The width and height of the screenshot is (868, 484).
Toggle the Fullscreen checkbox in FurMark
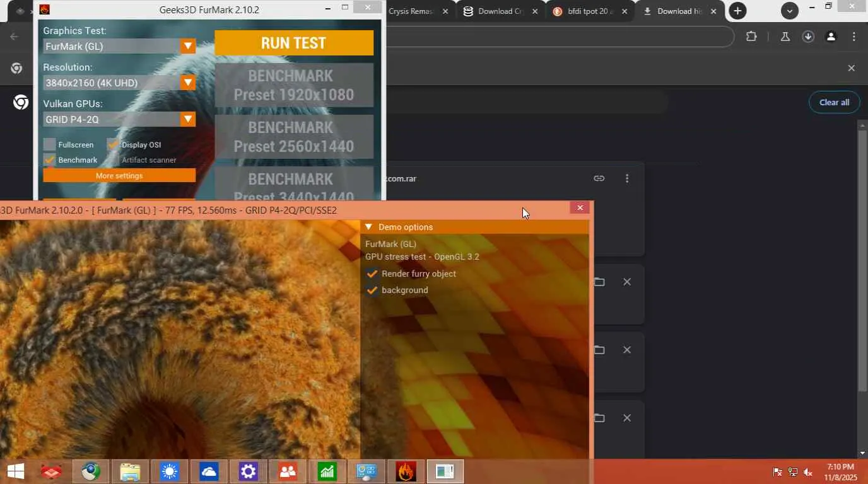coord(49,144)
